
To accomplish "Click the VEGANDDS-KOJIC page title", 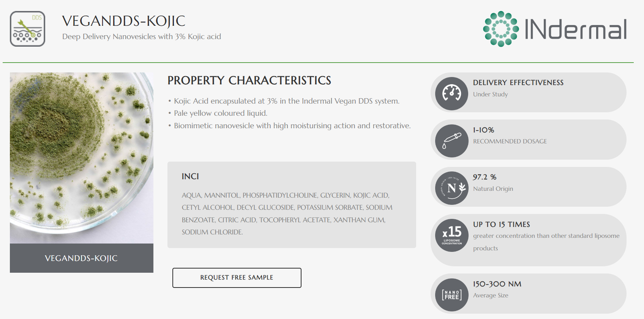I will click(x=123, y=21).
